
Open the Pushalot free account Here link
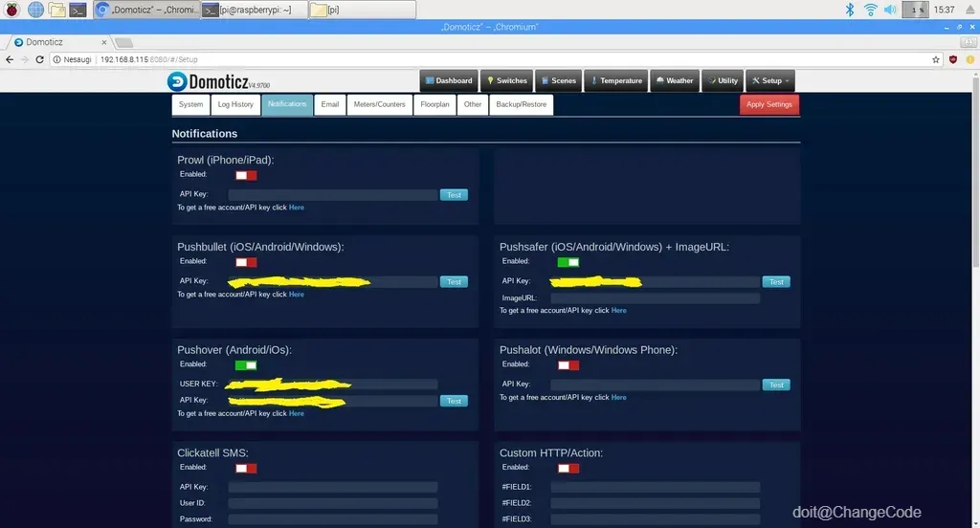pyautogui.click(x=619, y=397)
